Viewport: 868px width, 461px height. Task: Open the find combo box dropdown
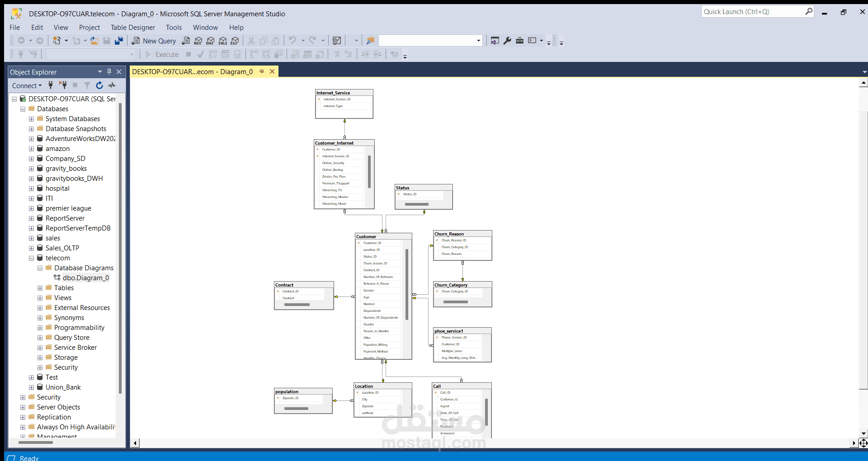[x=478, y=41]
